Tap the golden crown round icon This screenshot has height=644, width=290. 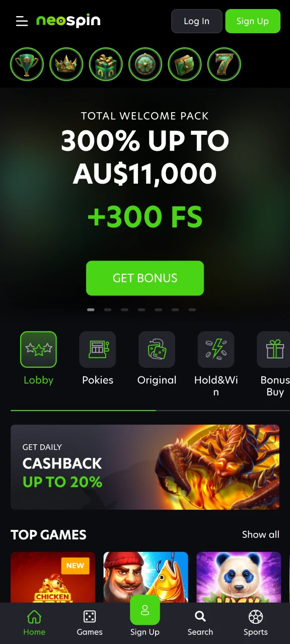click(66, 64)
